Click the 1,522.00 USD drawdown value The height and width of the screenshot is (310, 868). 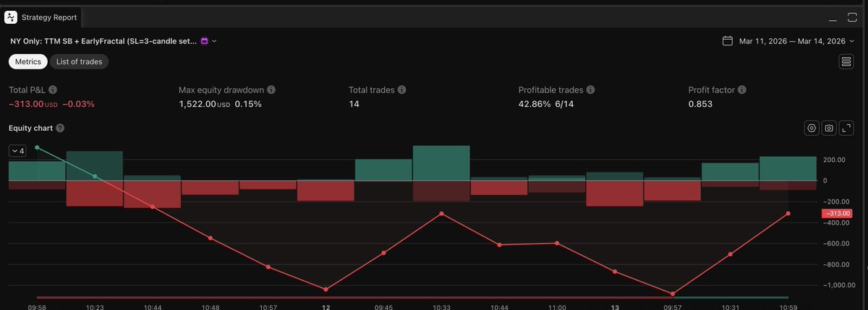click(204, 104)
